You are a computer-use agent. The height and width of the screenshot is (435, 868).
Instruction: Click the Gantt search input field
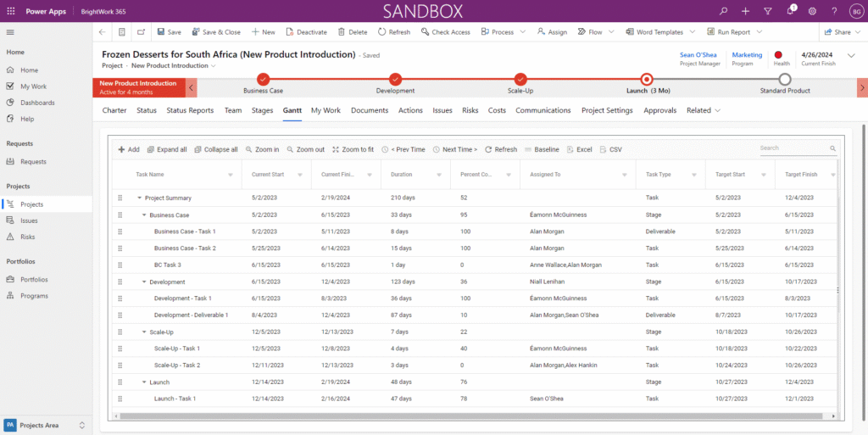pos(793,148)
